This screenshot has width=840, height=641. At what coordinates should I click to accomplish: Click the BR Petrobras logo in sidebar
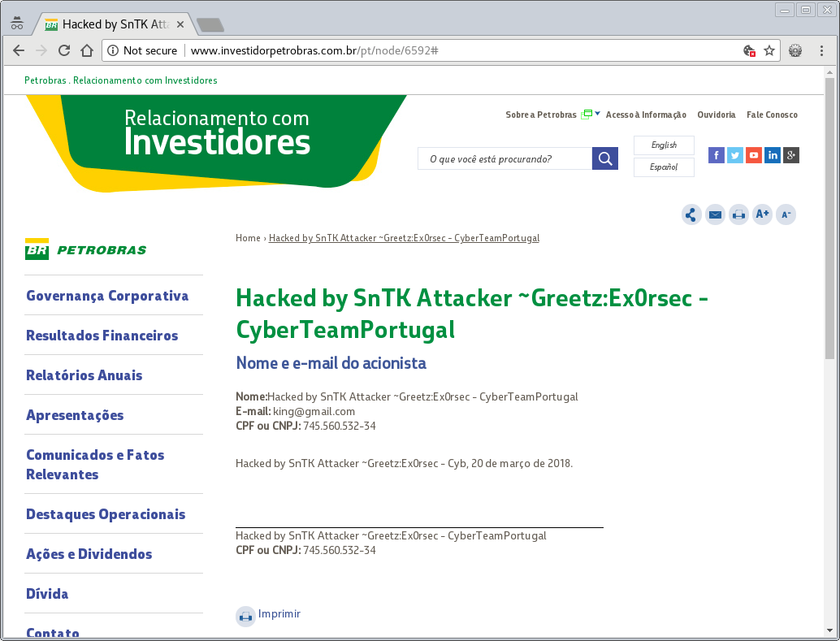click(x=86, y=249)
